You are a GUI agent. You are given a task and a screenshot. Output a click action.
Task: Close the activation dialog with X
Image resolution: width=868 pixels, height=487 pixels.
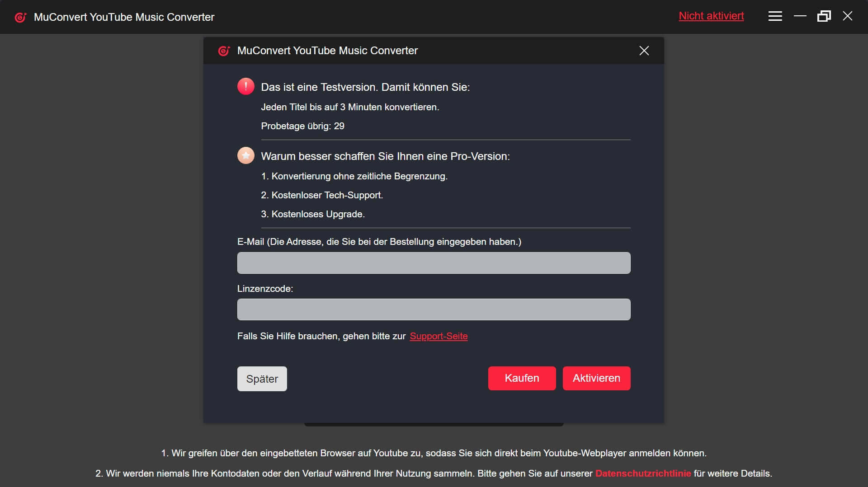click(644, 51)
